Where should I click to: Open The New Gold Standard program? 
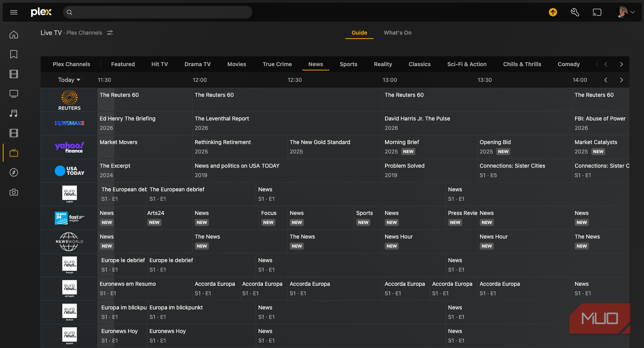pos(335,147)
